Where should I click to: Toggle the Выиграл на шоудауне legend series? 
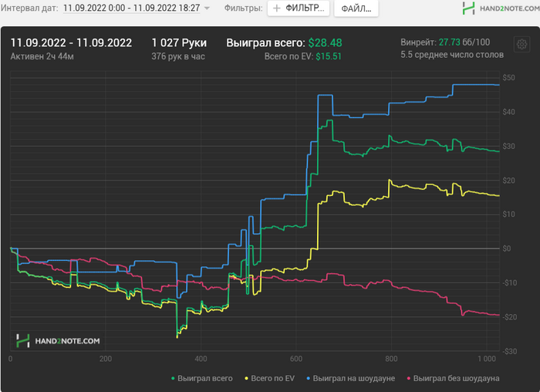coord(350,378)
